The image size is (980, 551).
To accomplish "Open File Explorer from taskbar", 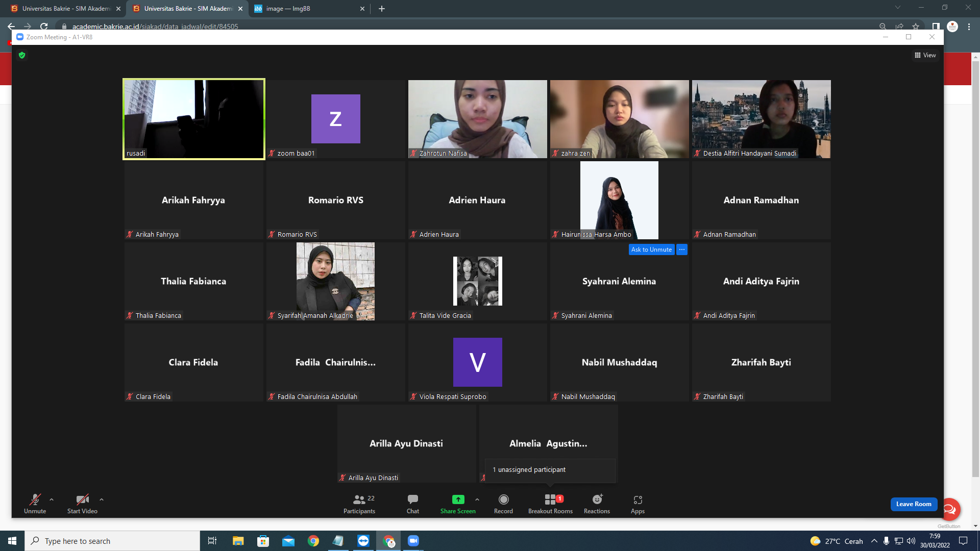I will 238,541.
